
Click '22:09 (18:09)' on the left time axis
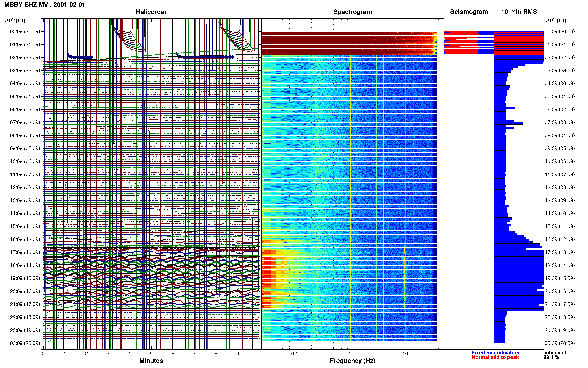tap(25, 317)
